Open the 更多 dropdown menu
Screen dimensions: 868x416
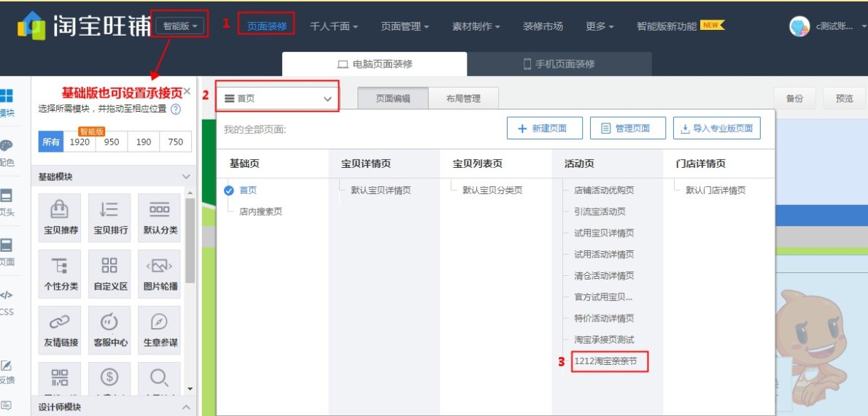pyautogui.click(x=600, y=26)
